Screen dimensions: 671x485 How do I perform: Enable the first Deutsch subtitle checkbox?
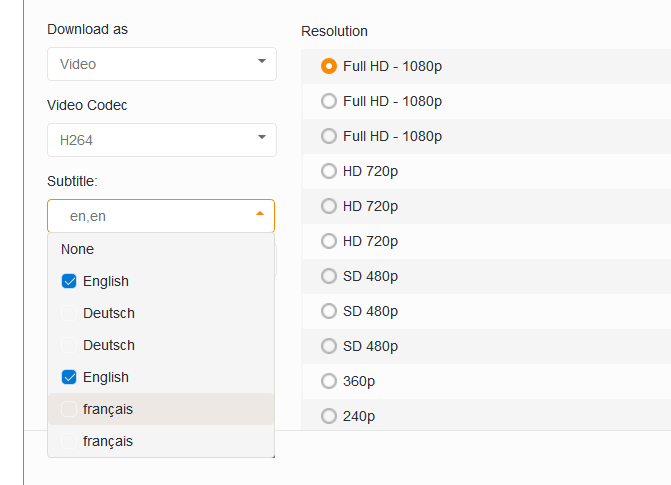coord(69,313)
